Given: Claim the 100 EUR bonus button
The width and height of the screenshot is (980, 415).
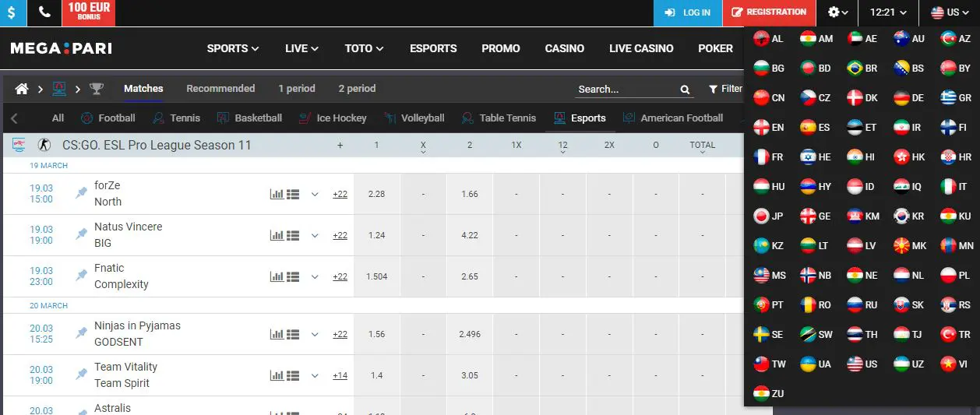Looking at the screenshot, I should point(89,12).
